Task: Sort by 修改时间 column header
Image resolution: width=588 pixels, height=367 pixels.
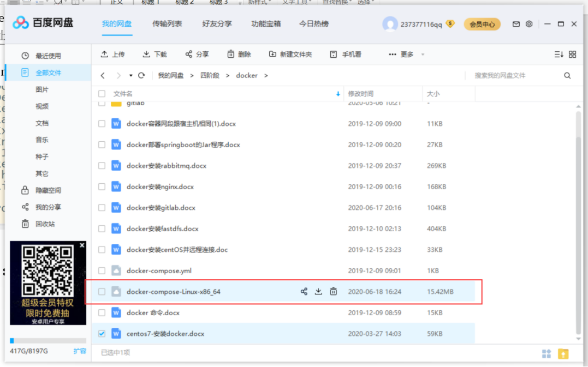Action: 361,94
